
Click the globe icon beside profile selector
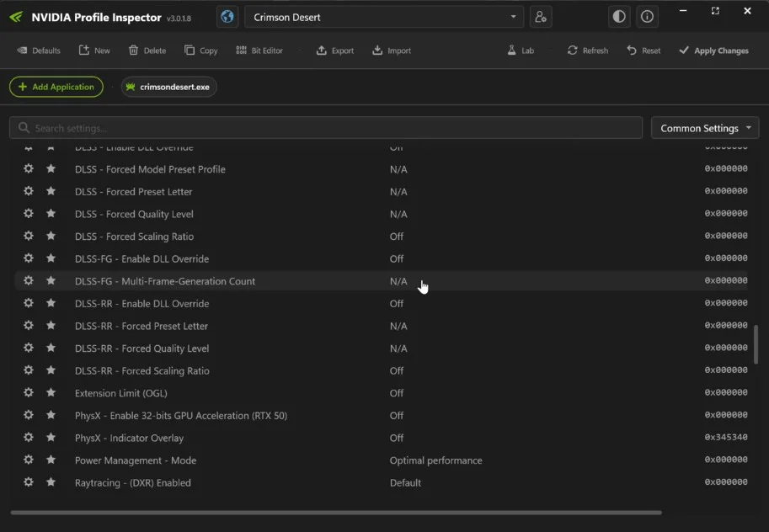tap(227, 17)
